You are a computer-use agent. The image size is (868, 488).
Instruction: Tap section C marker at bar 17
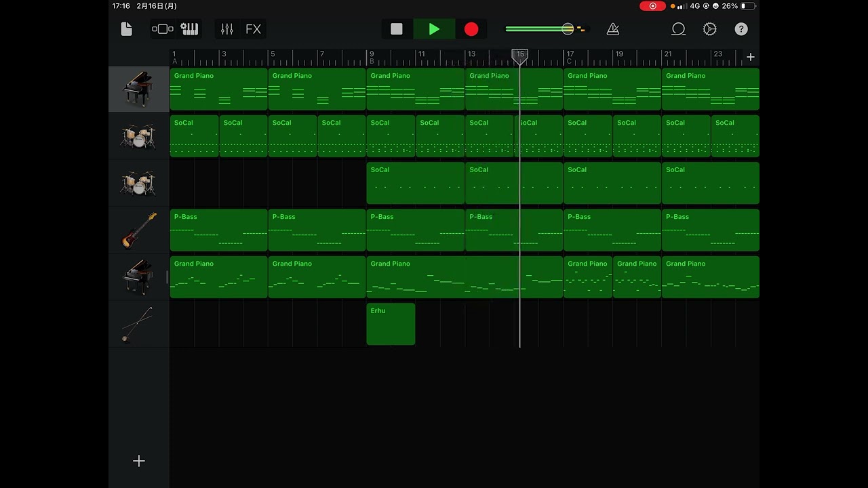(569, 62)
